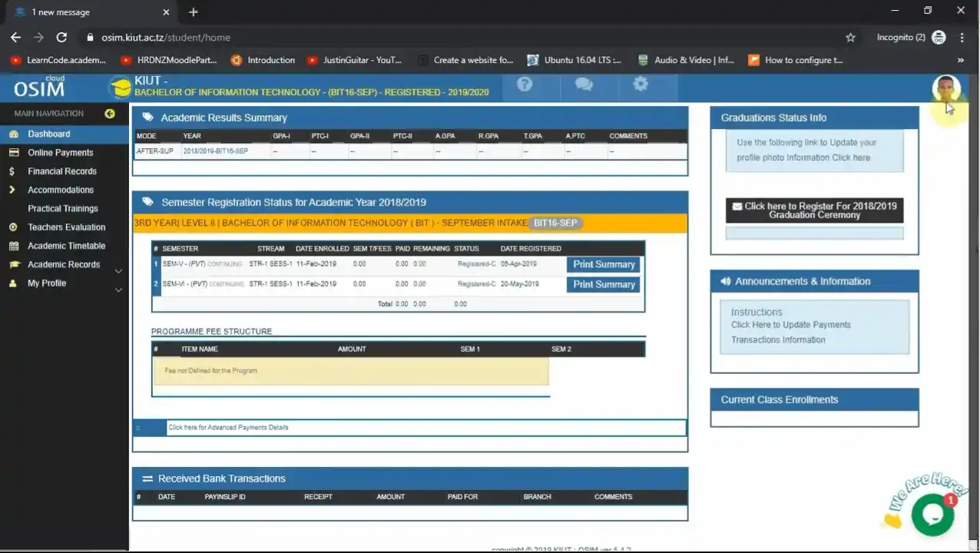Click Here to Update Payments link
Image resolution: width=980 pixels, height=553 pixels.
coord(790,325)
